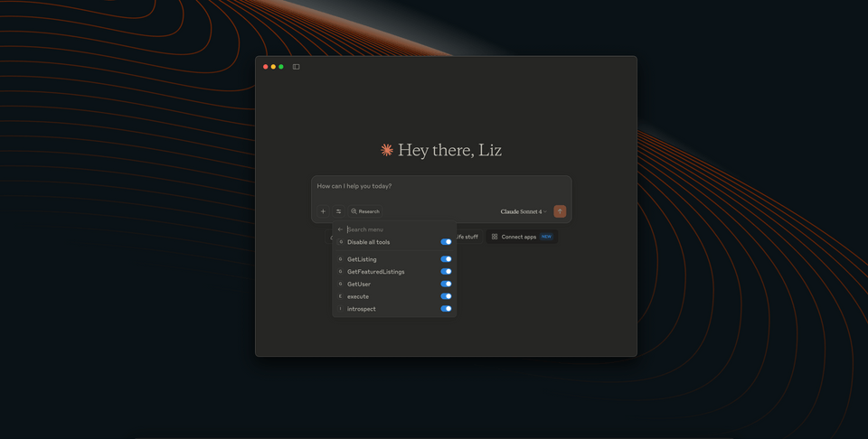Click the plus attachment icon
The height and width of the screenshot is (439, 868).
click(x=323, y=211)
